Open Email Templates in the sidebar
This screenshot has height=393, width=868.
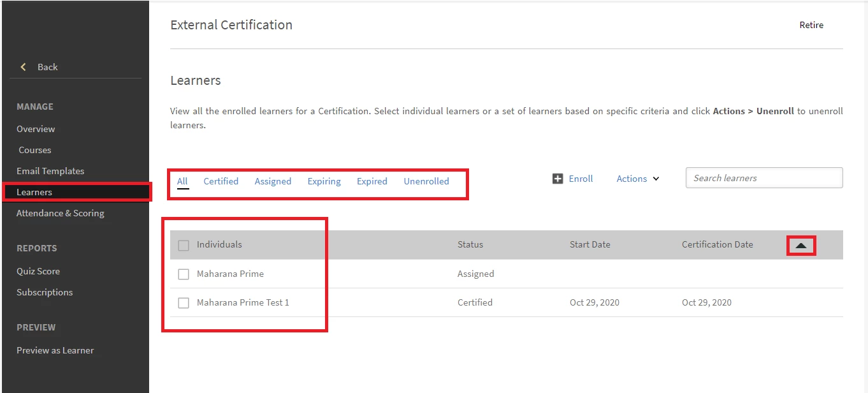pos(50,171)
